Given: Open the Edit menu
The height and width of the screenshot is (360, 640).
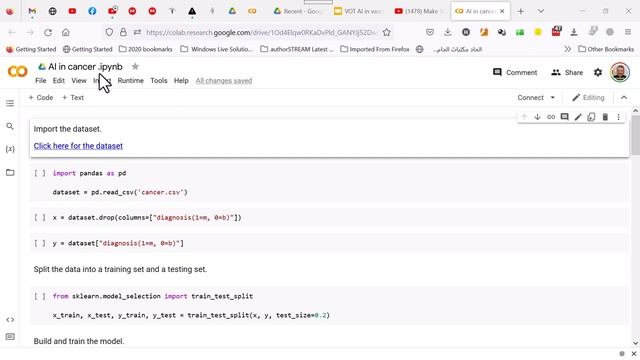Looking at the screenshot, I should (59, 81).
